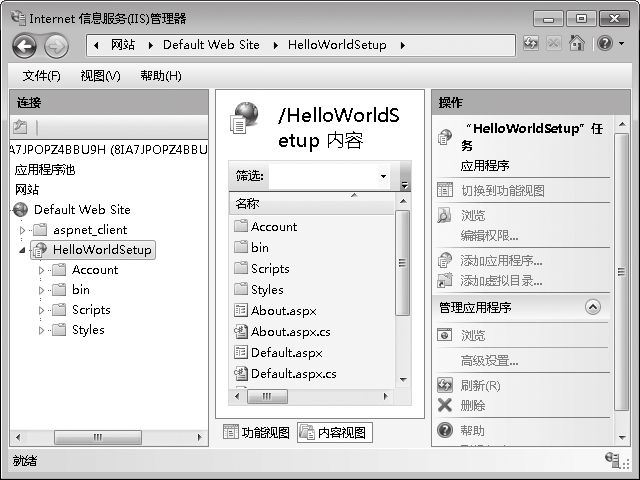Click the aspnet_client folder icon in tree
Viewport: 640px width, 480px height.
tap(40, 230)
